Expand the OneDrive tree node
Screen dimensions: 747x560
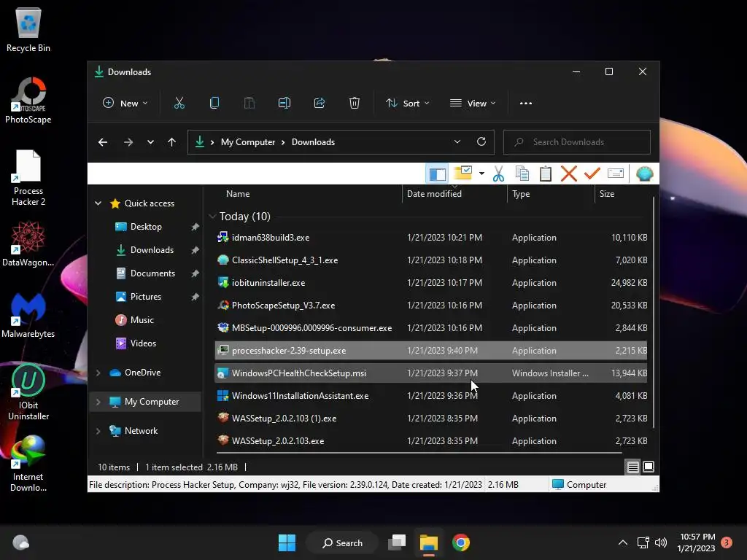pos(98,373)
